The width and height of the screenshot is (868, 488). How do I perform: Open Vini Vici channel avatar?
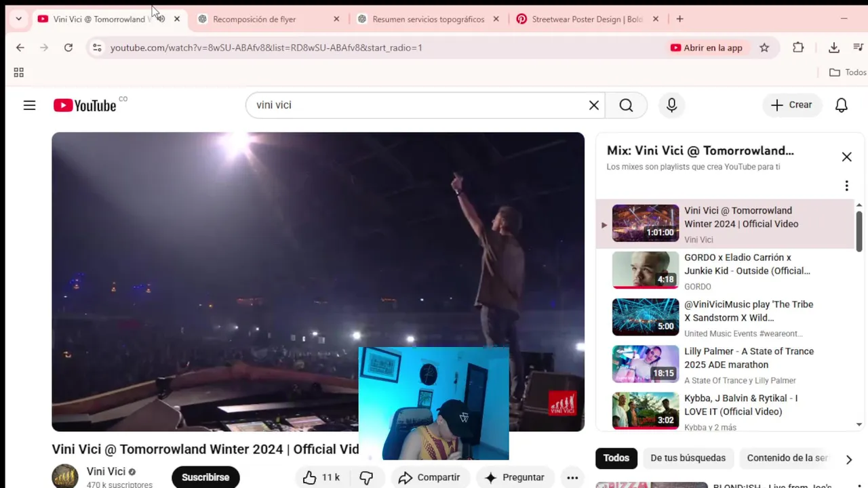pyautogui.click(x=65, y=476)
